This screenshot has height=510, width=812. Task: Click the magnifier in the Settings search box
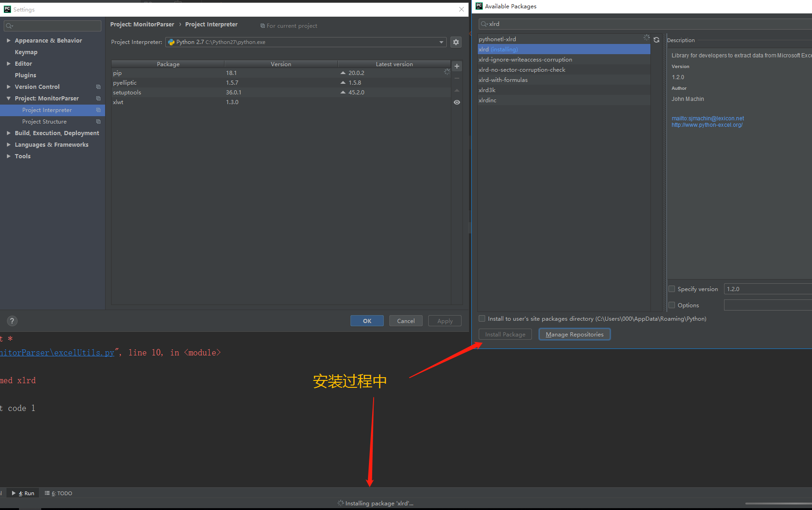pos(9,25)
